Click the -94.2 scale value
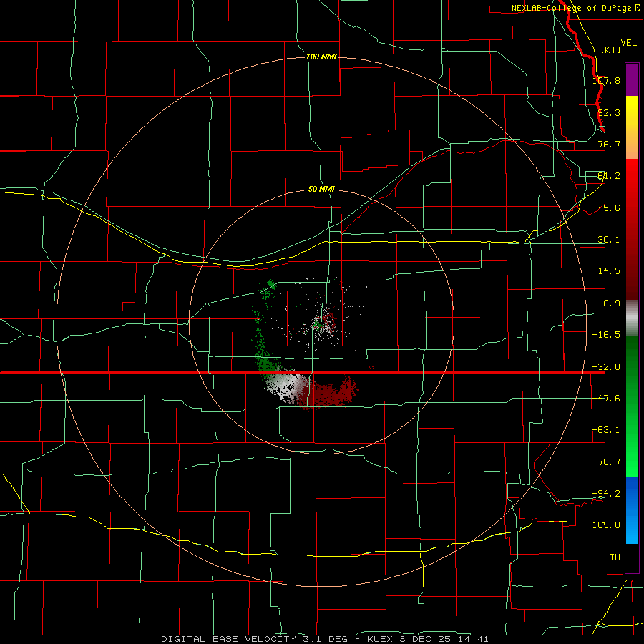 [x=606, y=493]
